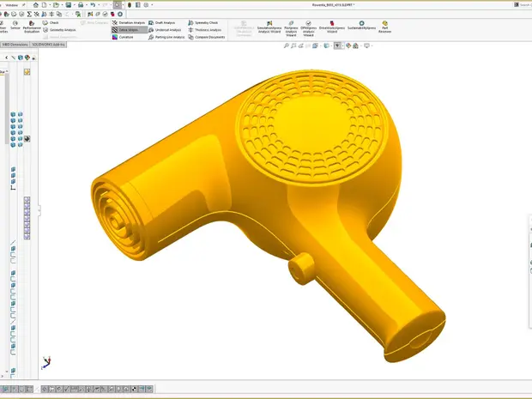The height and width of the screenshot is (399, 532).
Task: Open Apply Scene icon
Action: (x=355, y=45)
